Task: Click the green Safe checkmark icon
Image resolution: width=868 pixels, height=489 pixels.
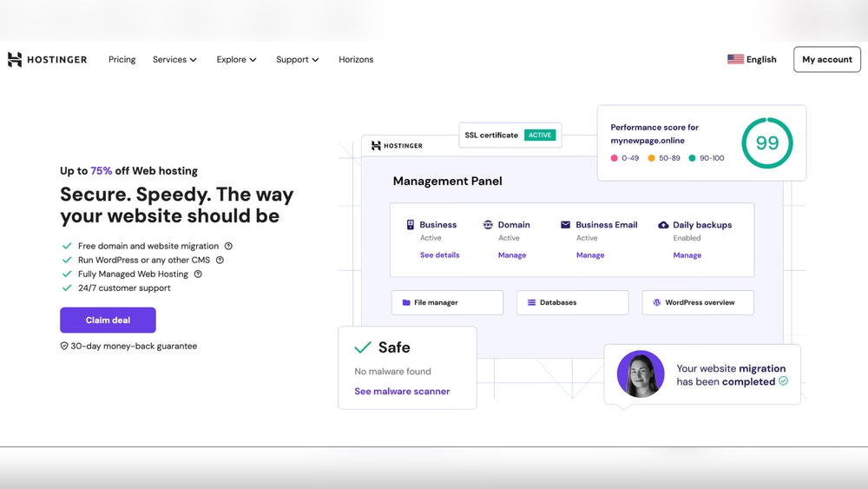Action: pyautogui.click(x=363, y=347)
